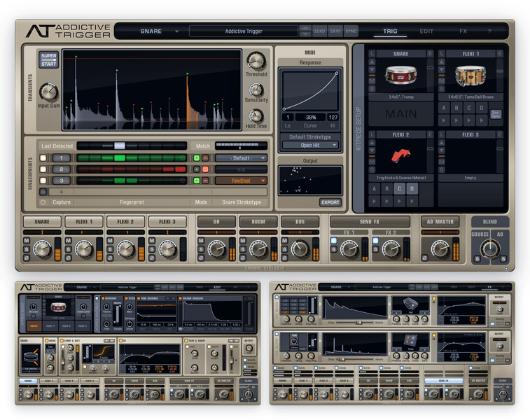Select the SNARE mixer channel button
Screen dimensions: 530x420
click(x=42, y=222)
